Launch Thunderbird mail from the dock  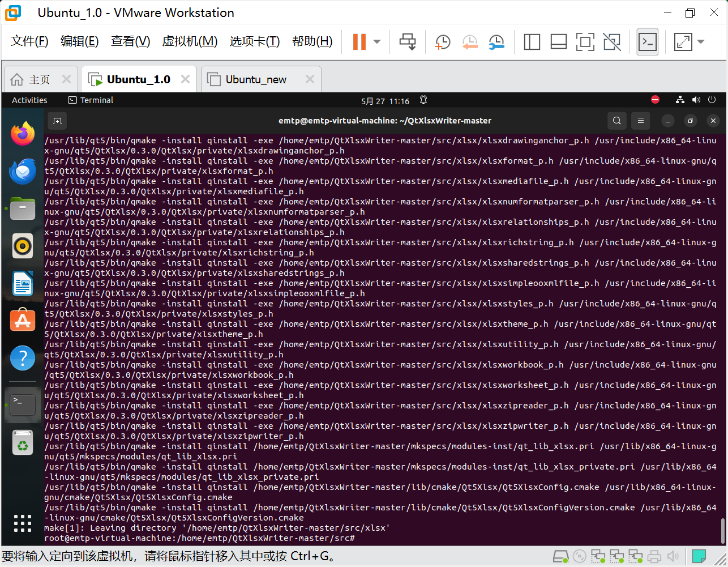click(x=23, y=171)
